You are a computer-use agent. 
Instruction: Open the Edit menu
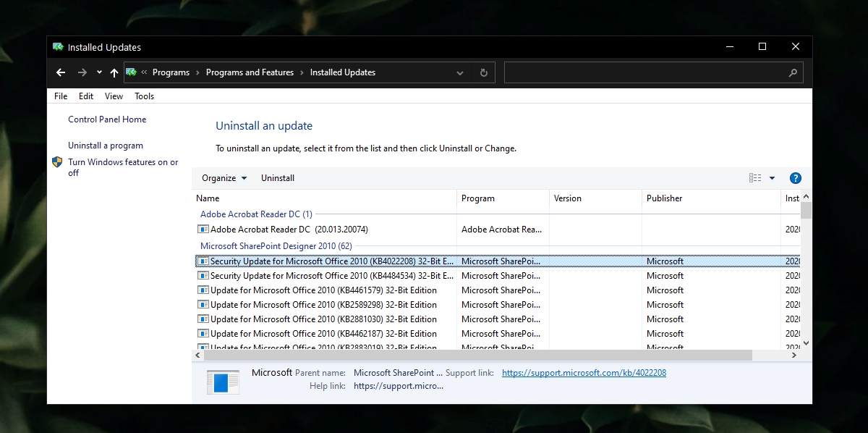pyautogui.click(x=86, y=96)
